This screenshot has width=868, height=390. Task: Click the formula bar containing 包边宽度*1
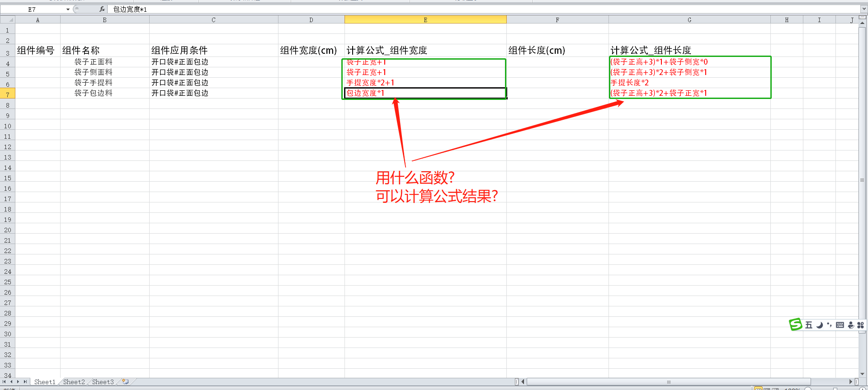(484, 9)
